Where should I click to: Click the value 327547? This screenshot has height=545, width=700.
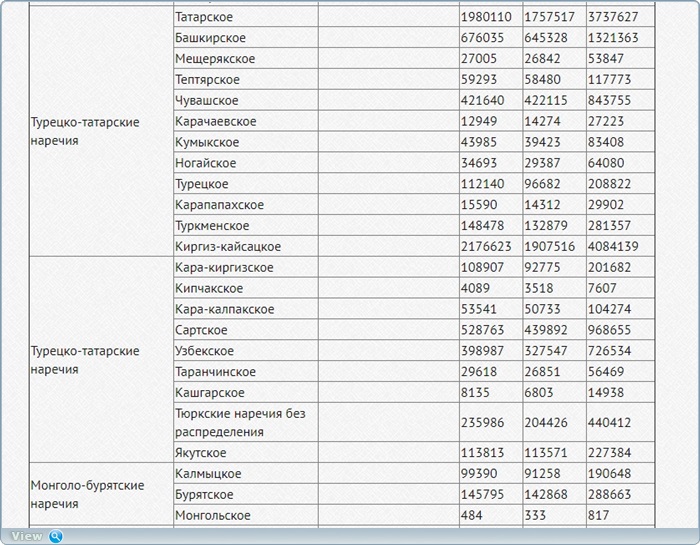546,351
